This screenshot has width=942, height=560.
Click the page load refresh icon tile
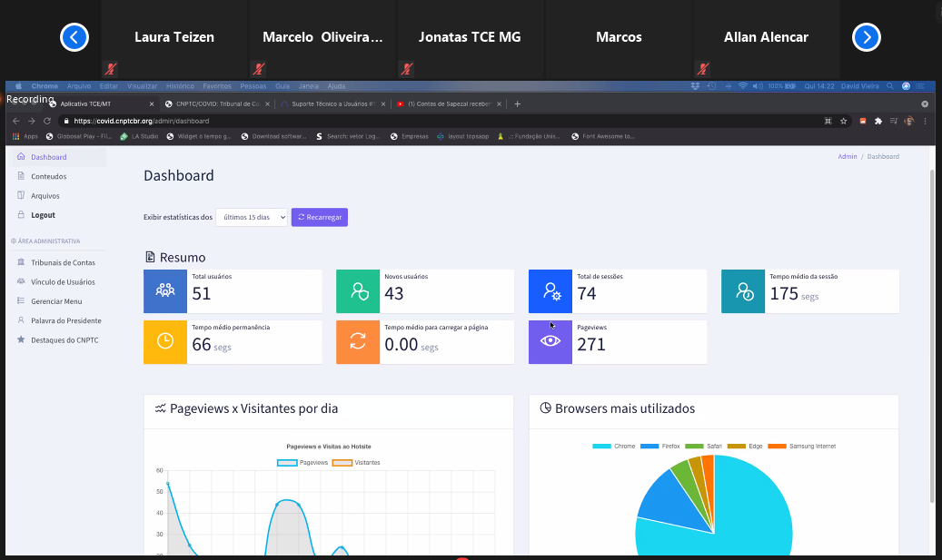[358, 342]
